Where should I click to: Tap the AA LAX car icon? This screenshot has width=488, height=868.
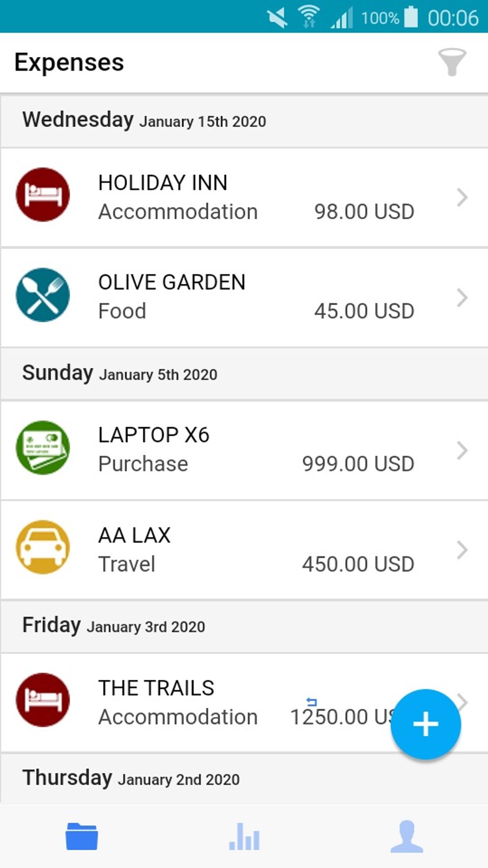click(x=43, y=548)
